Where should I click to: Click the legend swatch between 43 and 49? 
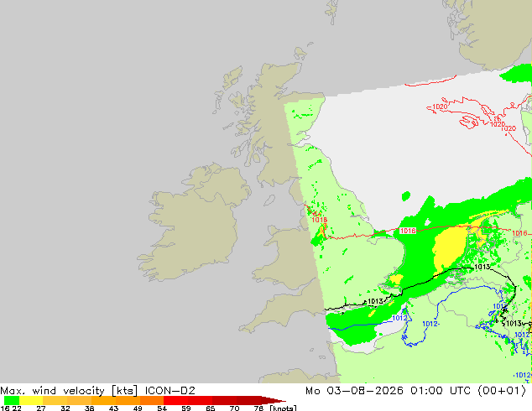(128, 400)
